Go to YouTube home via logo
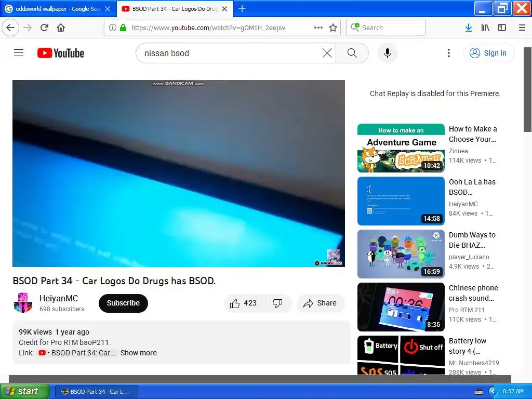 click(x=61, y=53)
